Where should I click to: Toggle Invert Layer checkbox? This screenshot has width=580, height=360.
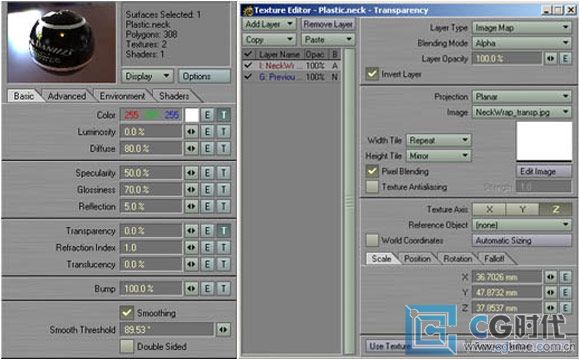372,74
